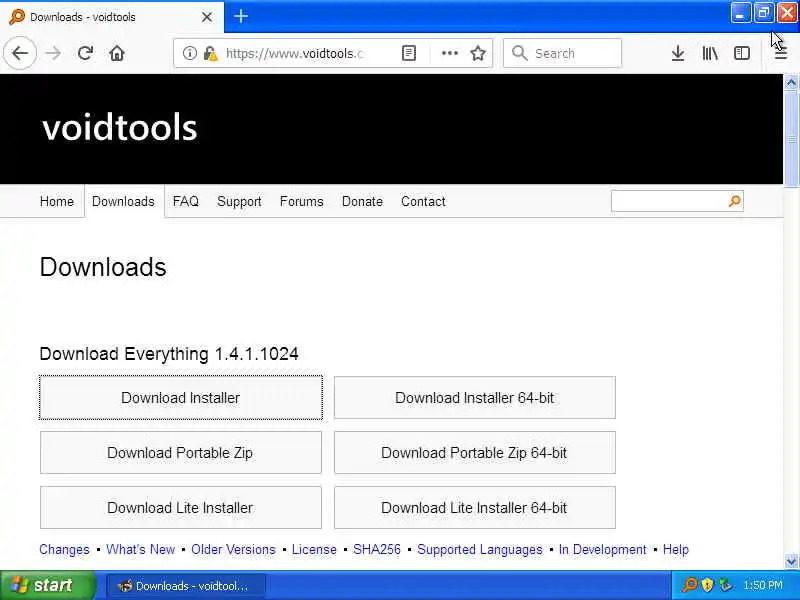Open the Changes link
This screenshot has height=600, width=800.
pos(64,549)
